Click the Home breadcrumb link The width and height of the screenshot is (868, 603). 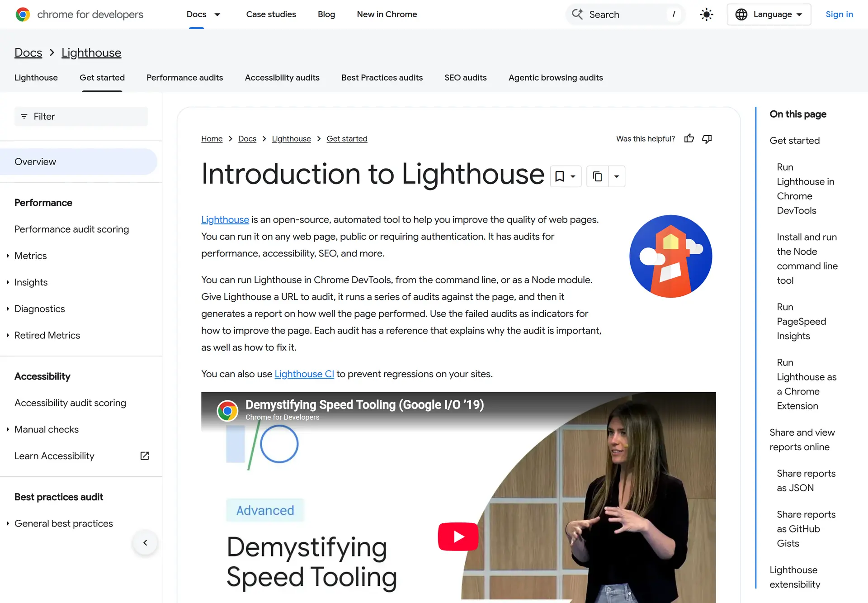pos(212,139)
